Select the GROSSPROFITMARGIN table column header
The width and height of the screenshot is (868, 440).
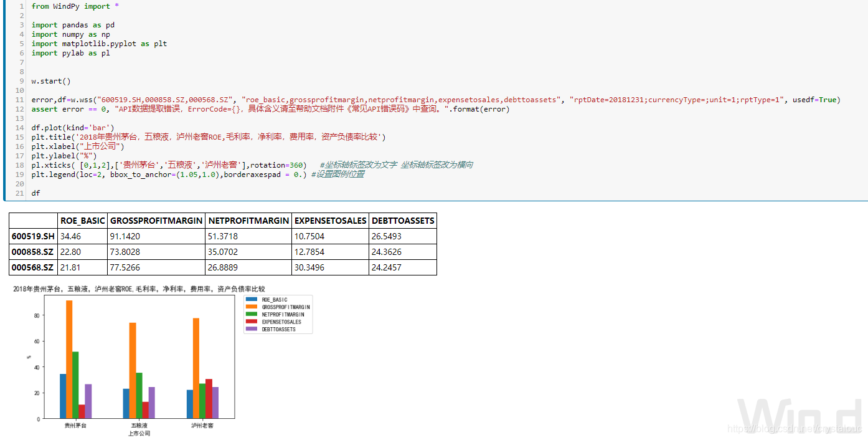[x=156, y=221]
